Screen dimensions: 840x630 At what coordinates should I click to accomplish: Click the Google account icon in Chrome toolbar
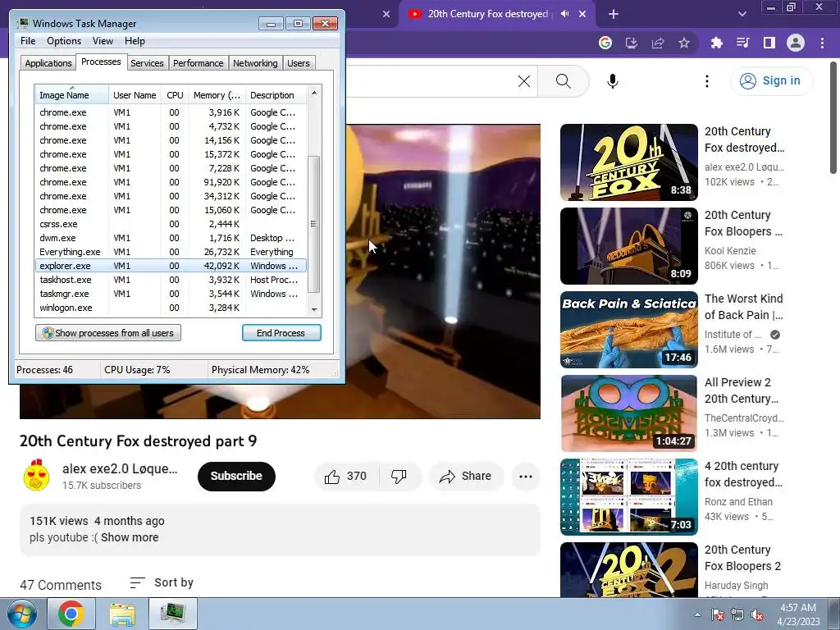(x=605, y=43)
